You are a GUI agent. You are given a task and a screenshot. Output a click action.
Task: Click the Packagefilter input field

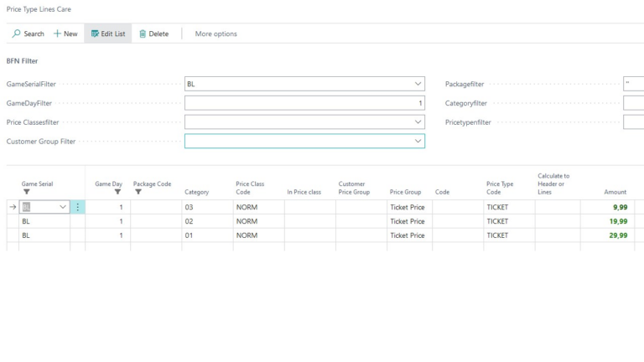pyautogui.click(x=633, y=84)
